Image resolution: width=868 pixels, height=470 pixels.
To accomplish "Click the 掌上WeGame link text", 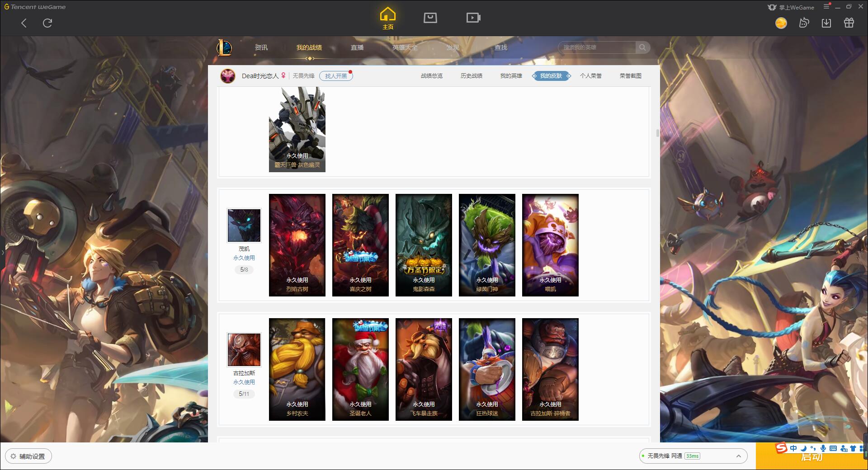I will point(797,7).
